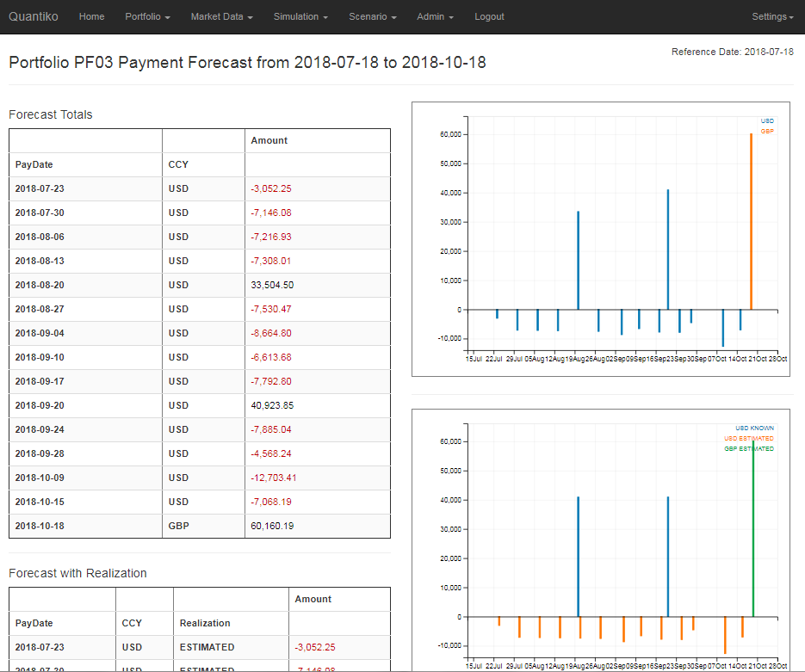Select amount -7,068.19
The height and width of the screenshot is (672, 805).
(x=271, y=502)
